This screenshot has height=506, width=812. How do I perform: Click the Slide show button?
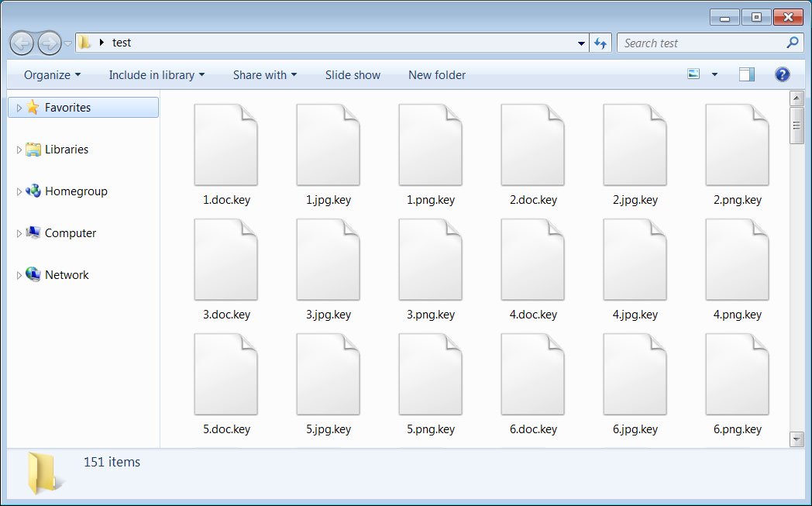pos(353,75)
